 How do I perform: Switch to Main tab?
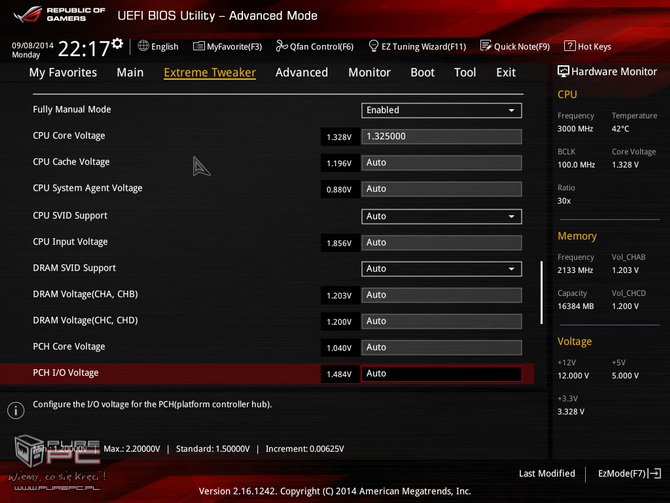[130, 73]
